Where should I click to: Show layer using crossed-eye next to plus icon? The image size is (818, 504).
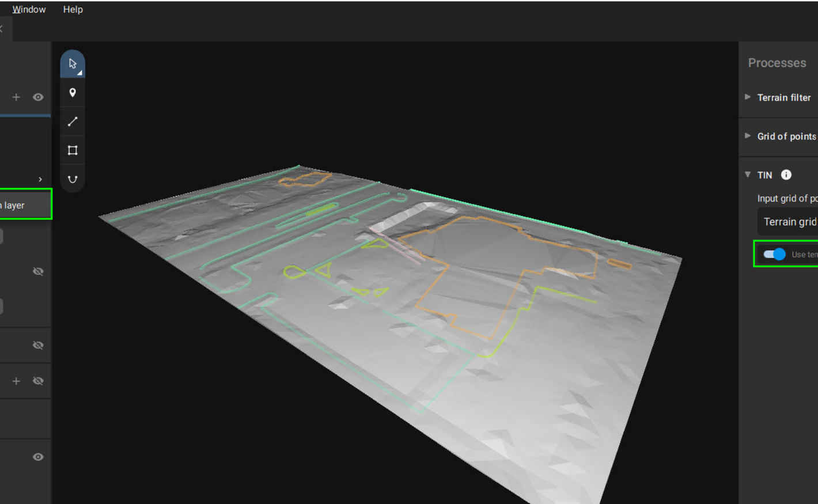pyautogui.click(x=38, y=381)
